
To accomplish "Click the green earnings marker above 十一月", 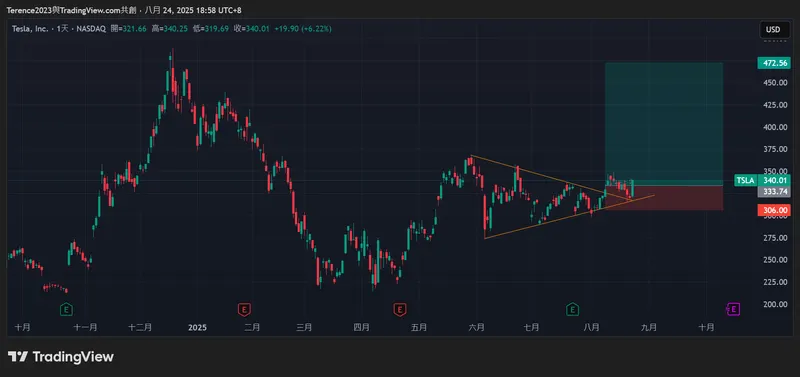I will click(x=66, y=309).
